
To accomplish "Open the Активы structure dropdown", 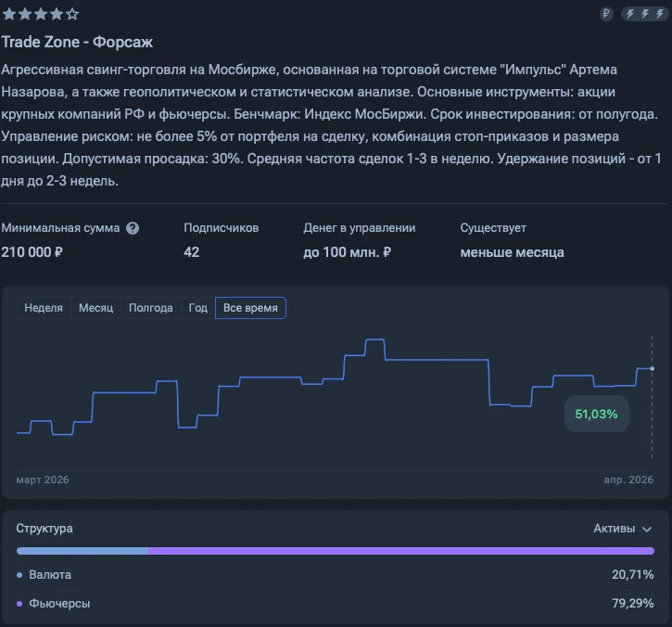I will point(623,529).
